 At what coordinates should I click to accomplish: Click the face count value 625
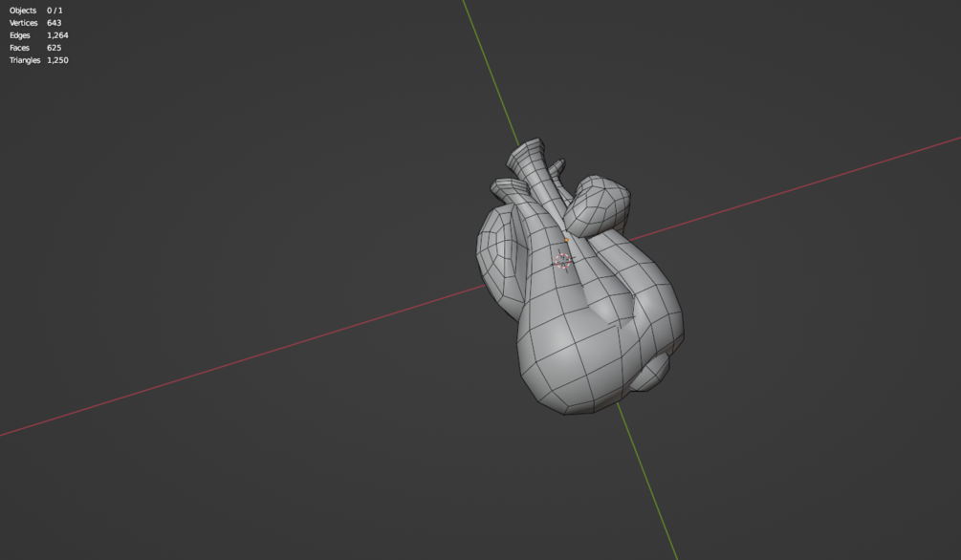point(54,48)
